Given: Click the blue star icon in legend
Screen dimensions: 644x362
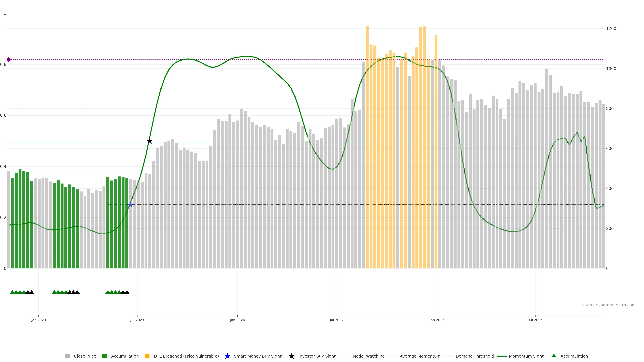Looking at the screenshot, I should [227, 356].
